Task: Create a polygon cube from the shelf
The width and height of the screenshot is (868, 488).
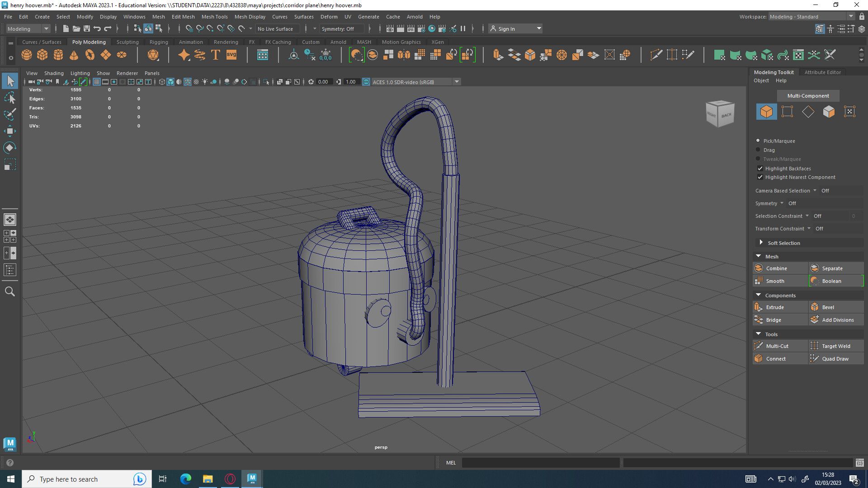Action: [42, 54]
